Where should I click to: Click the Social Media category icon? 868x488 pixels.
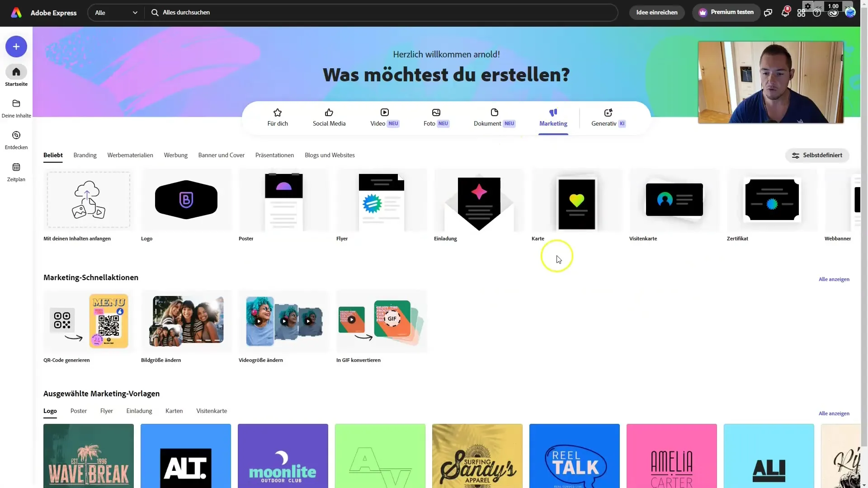(329, 117)
